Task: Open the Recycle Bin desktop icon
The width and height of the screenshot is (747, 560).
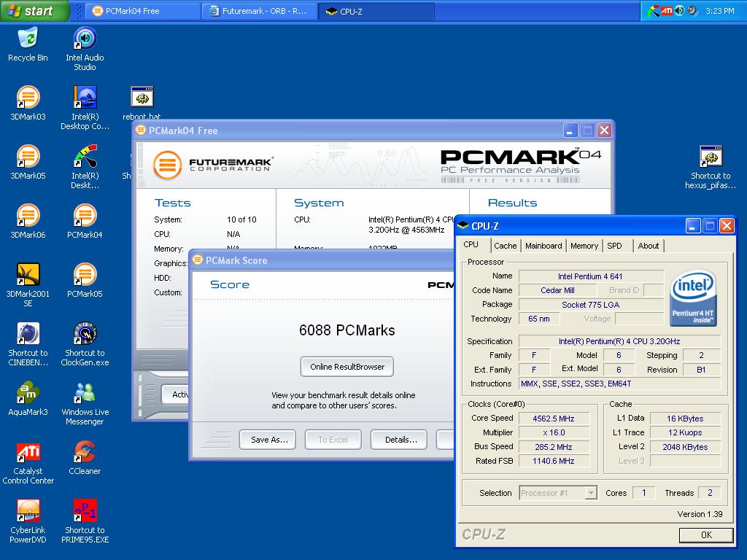Action: tap(28, 44)
